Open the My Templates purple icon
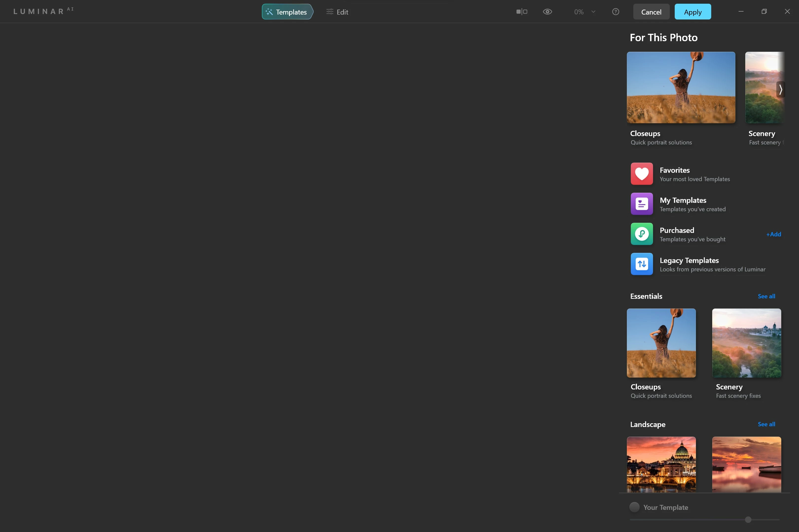Image resolution: width=799 pixels, height=532 pixels. [x=641, y=204]
